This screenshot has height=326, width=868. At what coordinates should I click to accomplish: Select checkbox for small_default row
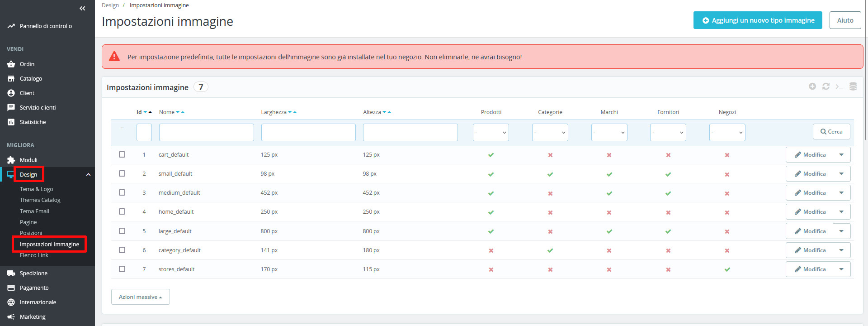coord(122,173)
